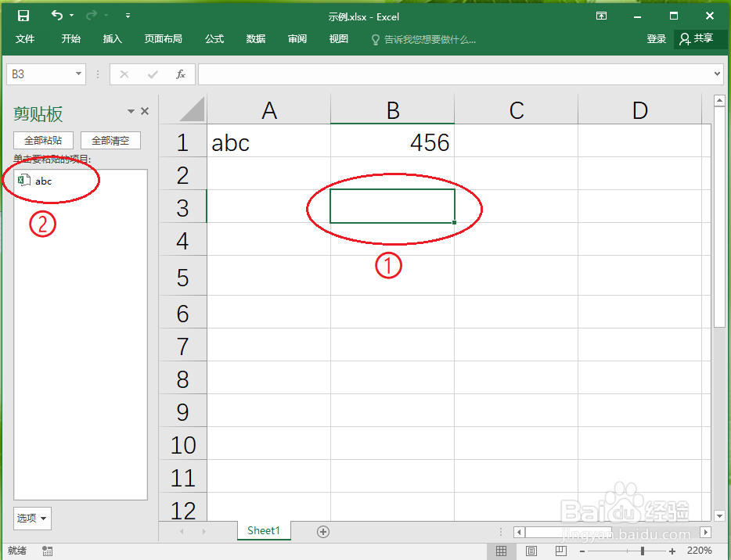Collapse the 剪贴板 task pane arrow
The image size is (731, 560).
tap(130, 111)
